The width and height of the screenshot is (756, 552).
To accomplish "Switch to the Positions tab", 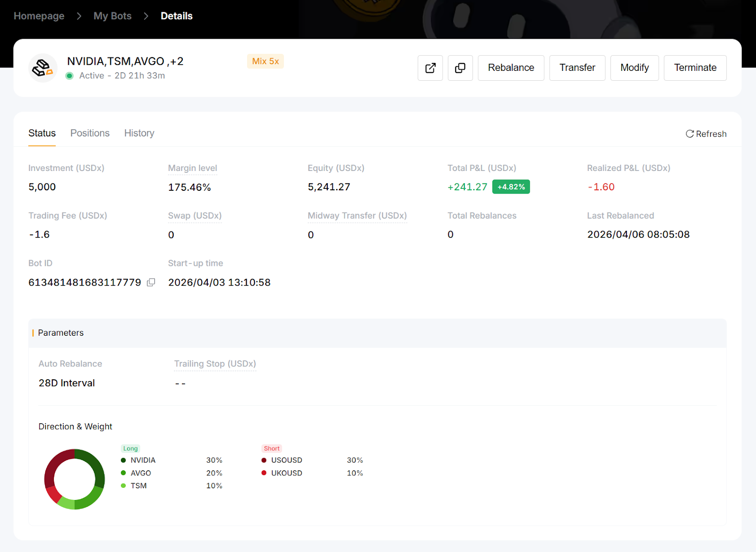I will [90, 133].
